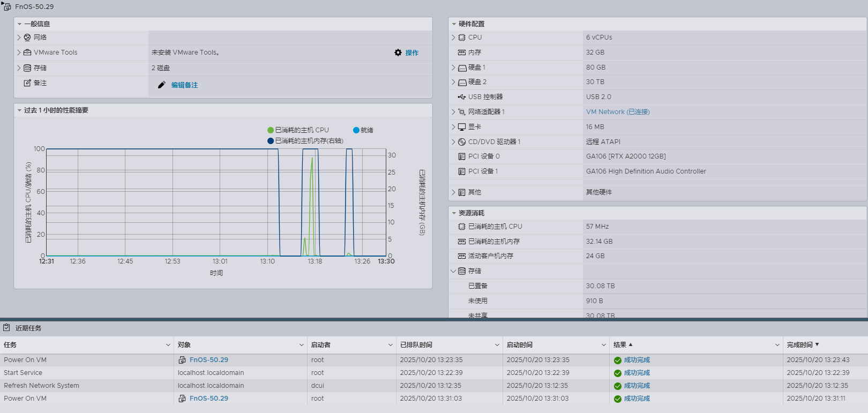The width and height of the screenshot is (868, 413).
Task: Click the 显卡 monitor icon
Action: coord(462,127)
